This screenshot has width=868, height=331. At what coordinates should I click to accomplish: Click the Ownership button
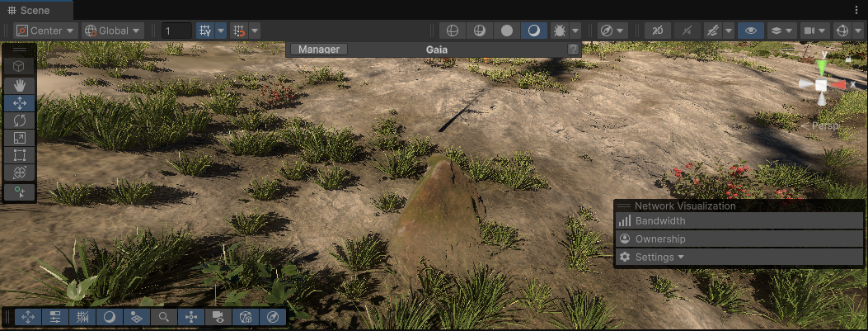click(659, 239)
